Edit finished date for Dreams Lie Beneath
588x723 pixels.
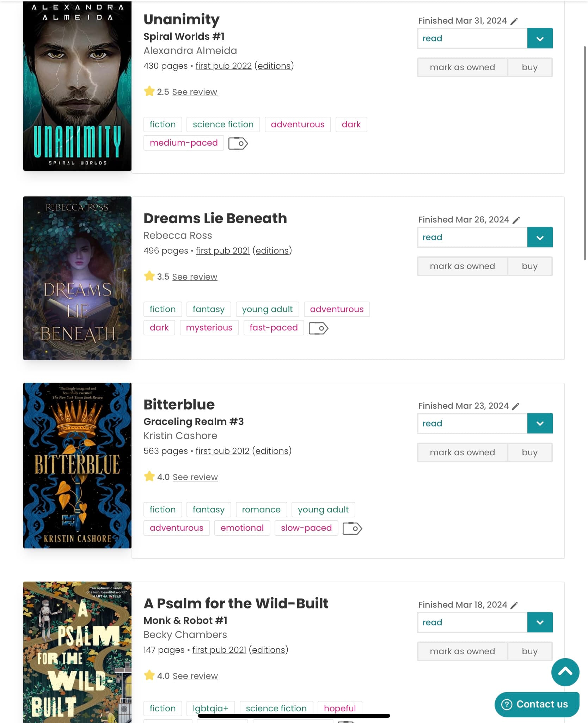click(x=516, y=220)
